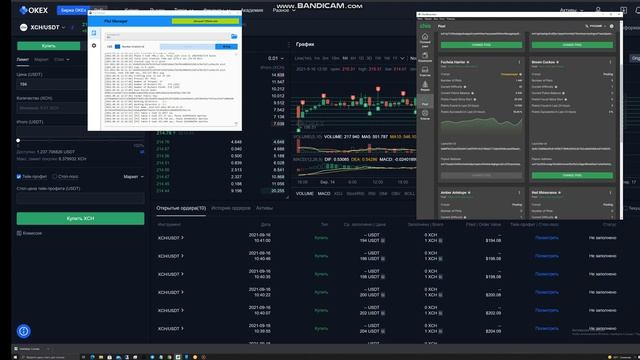Click the Количество (XCH) quantity input field
640x360 pixels.
pyautogui.click(x=51, y=108)
